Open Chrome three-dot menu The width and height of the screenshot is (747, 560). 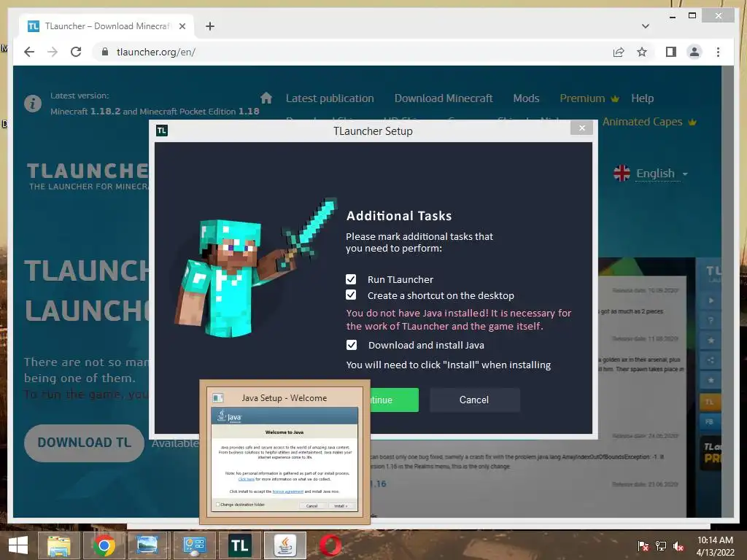click(718, 52)
